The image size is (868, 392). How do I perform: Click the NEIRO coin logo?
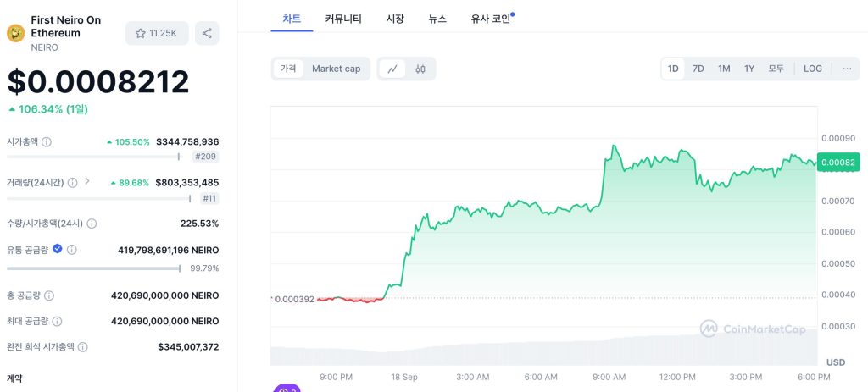(15, 33)
